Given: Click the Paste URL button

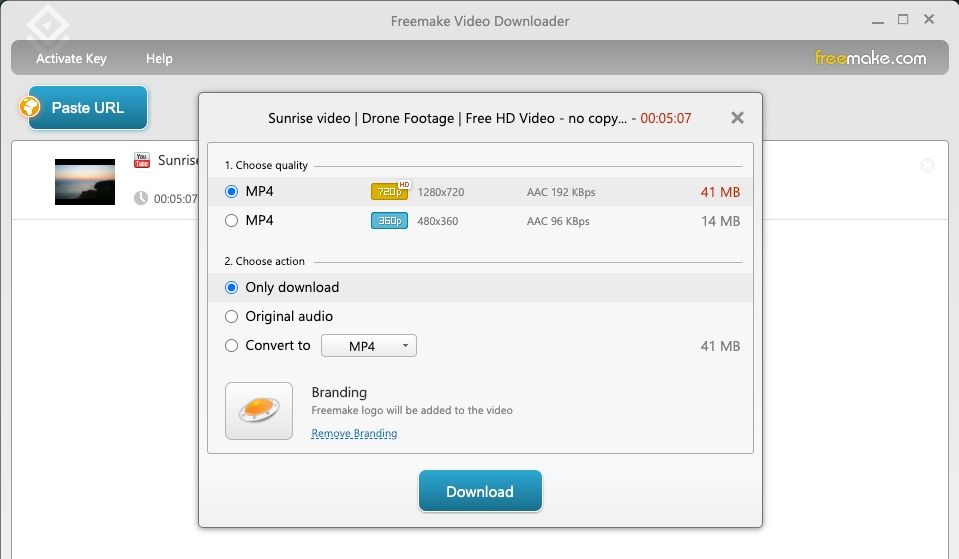Looking at the screenshot, I should coord(87,108).
